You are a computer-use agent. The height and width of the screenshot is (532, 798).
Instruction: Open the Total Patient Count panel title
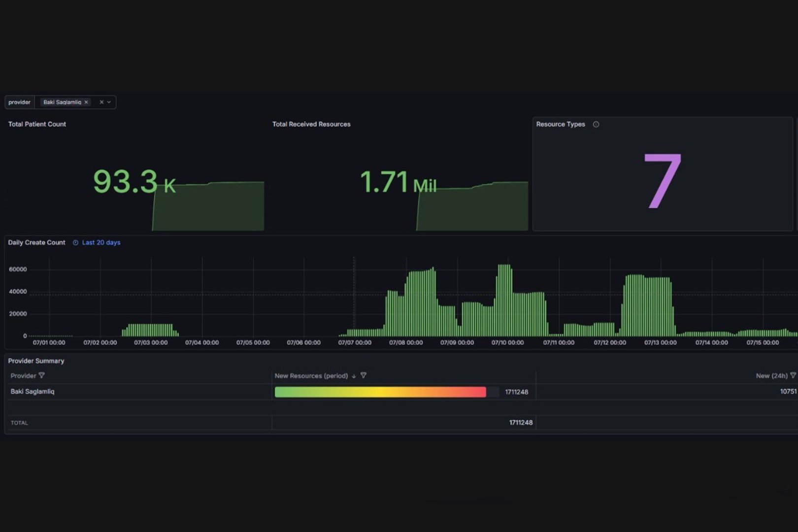(x=37, y=124)
